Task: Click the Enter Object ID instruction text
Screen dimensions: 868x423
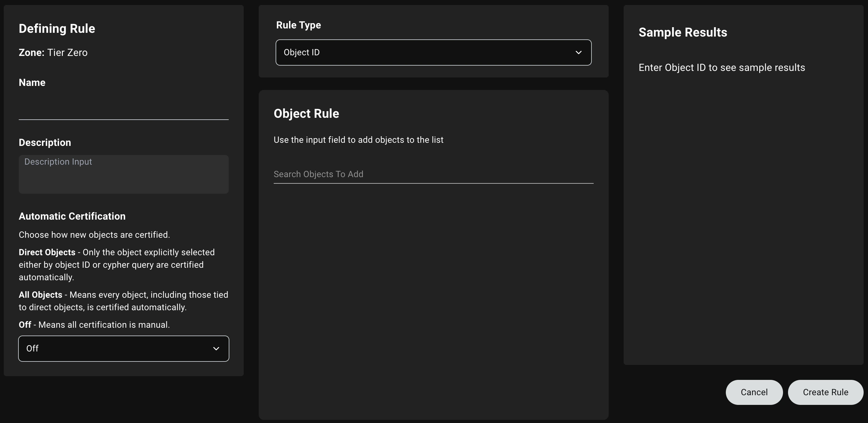Action: [x=721, y=67]
